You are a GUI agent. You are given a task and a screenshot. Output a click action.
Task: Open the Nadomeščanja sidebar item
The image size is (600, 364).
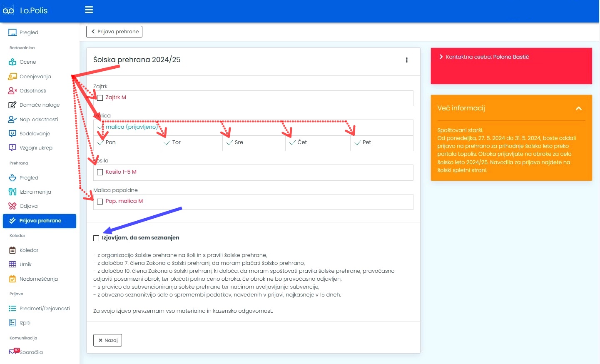click(x=39, y=279)
